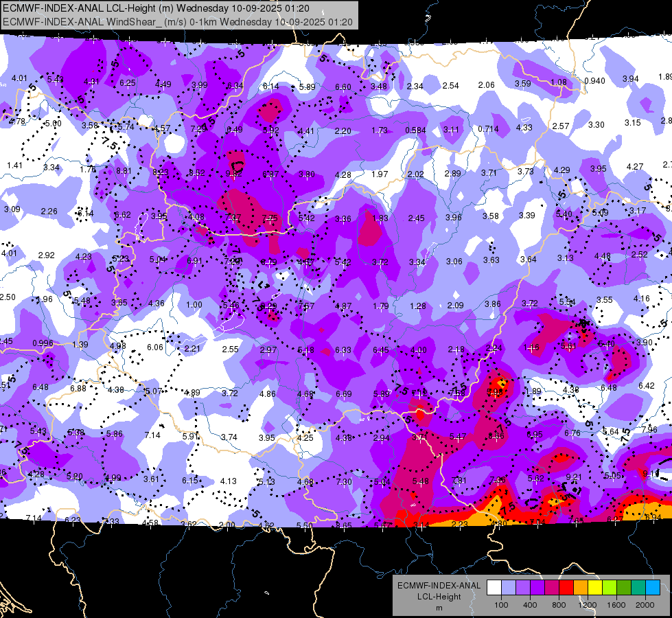Click the '800' label on the legend scale
This screenshot has width=672, height=618.
(x=559, y=605)
